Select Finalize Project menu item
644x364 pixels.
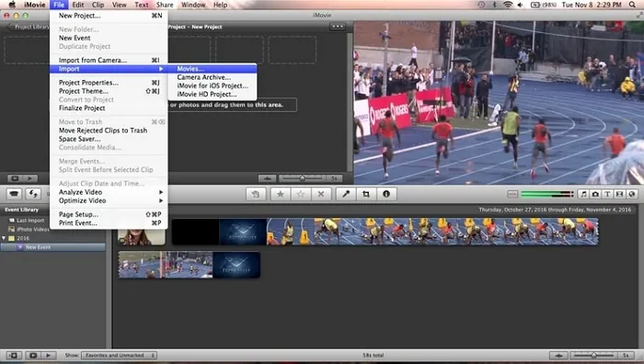coord(109,108)
